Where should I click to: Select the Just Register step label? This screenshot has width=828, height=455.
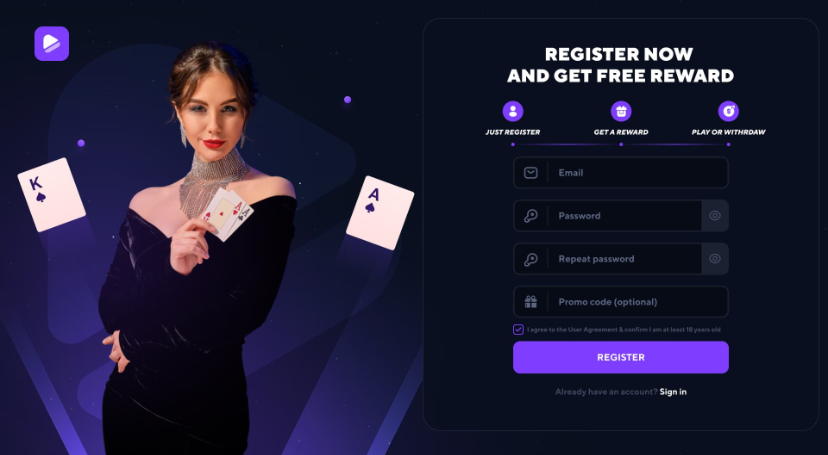(513, 132)
